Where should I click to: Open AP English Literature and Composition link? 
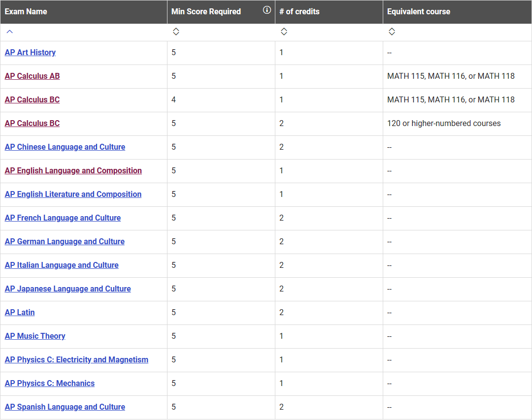pyautogui.click(x=73, y=194)
